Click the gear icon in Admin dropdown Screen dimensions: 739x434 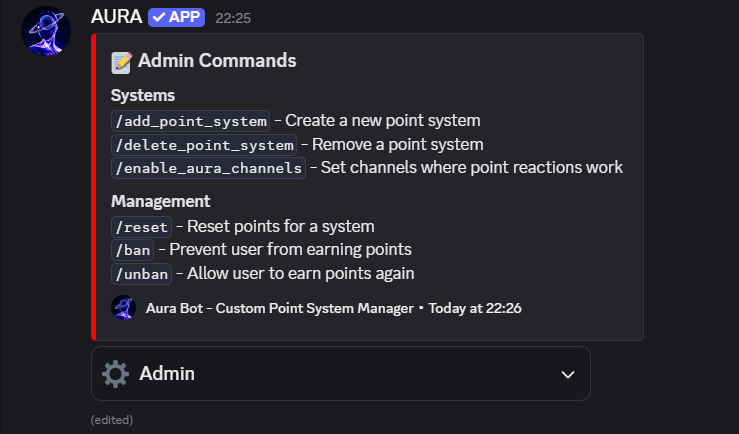click(115, 374)
